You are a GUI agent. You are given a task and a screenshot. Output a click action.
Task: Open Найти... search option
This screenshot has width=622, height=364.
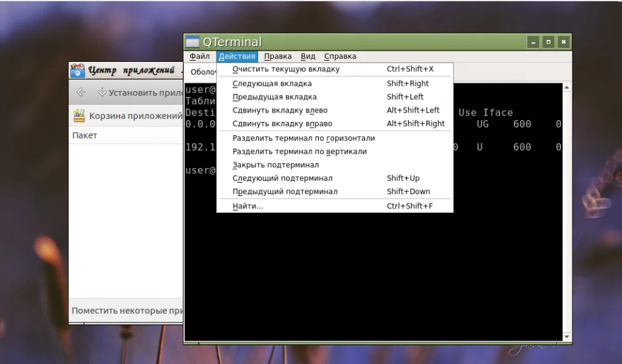point(335,206)
